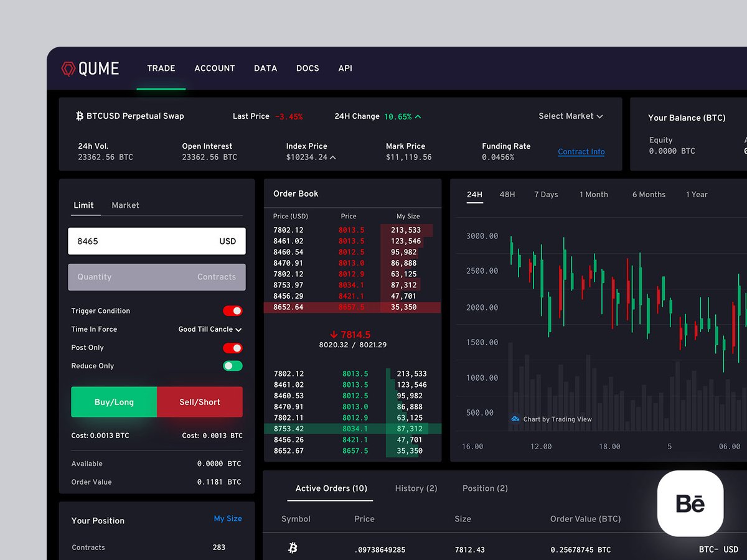Click the QUME hexagon logo

pyautogui.click(x=68, y=68)
